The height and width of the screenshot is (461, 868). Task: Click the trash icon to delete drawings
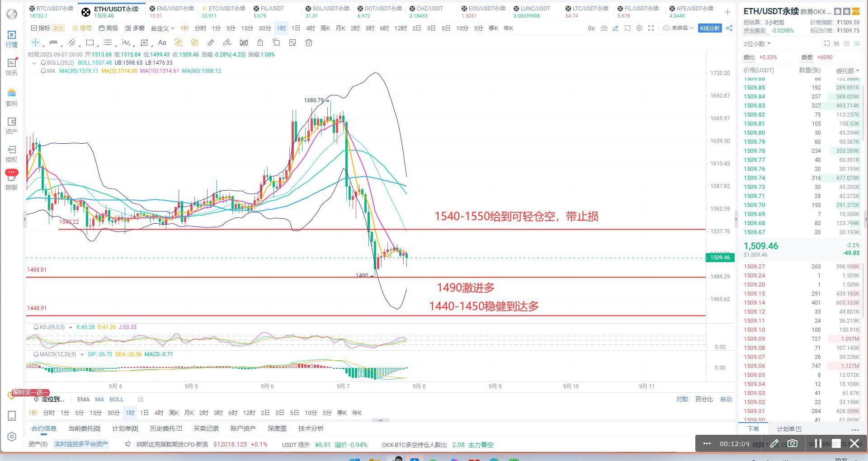(309, 43)
